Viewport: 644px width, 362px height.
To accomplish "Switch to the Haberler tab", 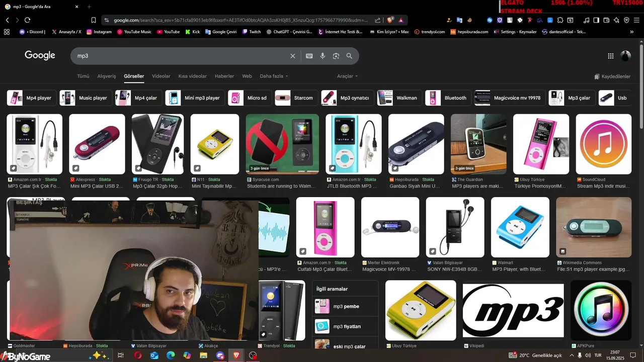I will (x=224, y=76).
